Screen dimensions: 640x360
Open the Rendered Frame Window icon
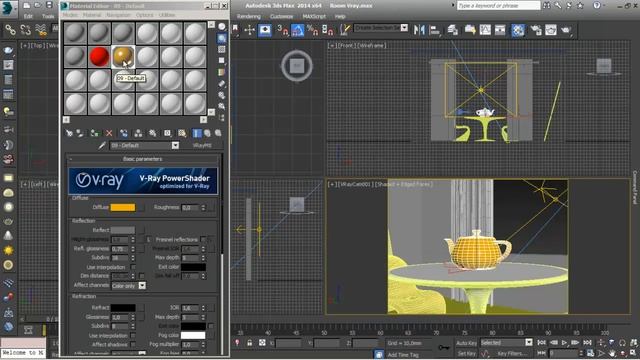point(551,30)
